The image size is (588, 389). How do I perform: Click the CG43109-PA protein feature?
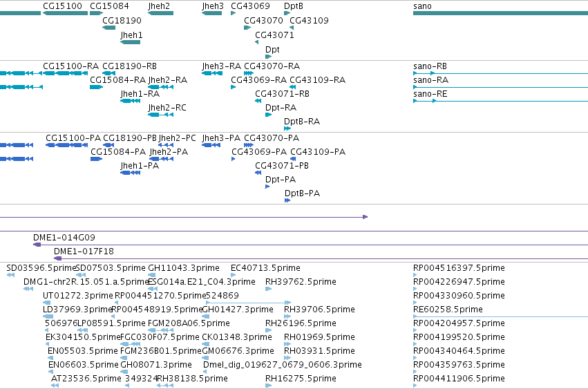click(x=293, y=159)
